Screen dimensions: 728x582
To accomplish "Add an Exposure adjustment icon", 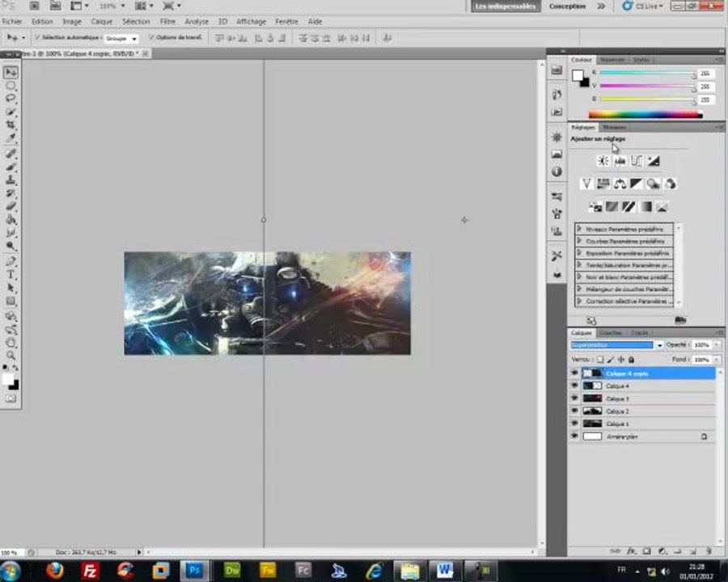I will point(654,161).
